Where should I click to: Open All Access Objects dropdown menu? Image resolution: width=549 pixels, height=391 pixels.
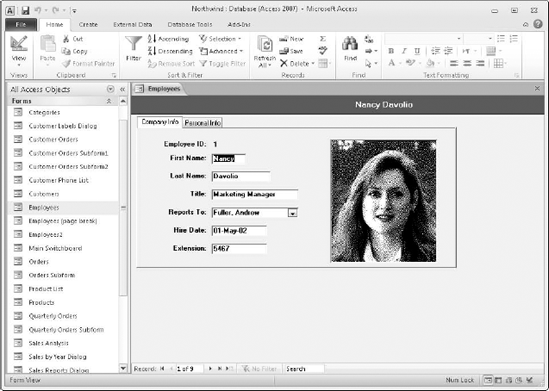pos(110,89)
